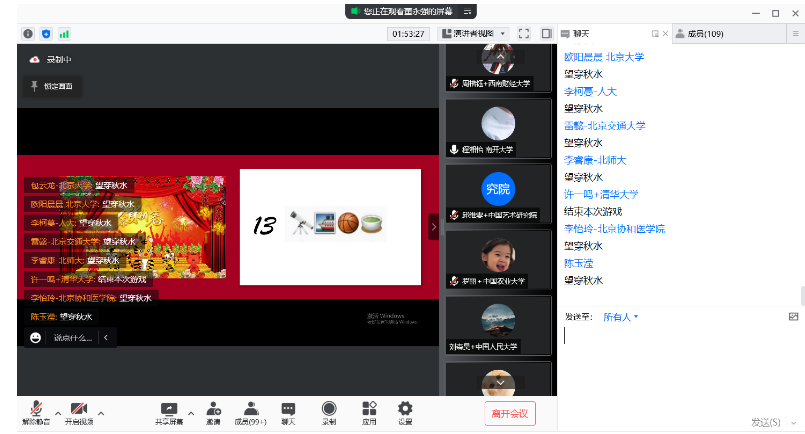
Task: Expand microphone audio options arrow
Action: pyautogui.click(x=58, y=413)
